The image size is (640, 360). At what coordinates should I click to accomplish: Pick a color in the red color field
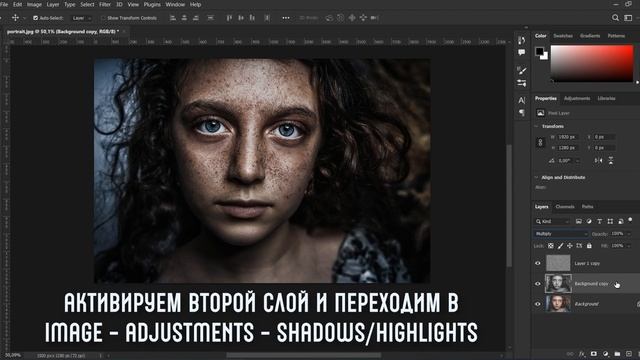click(592, 63)
